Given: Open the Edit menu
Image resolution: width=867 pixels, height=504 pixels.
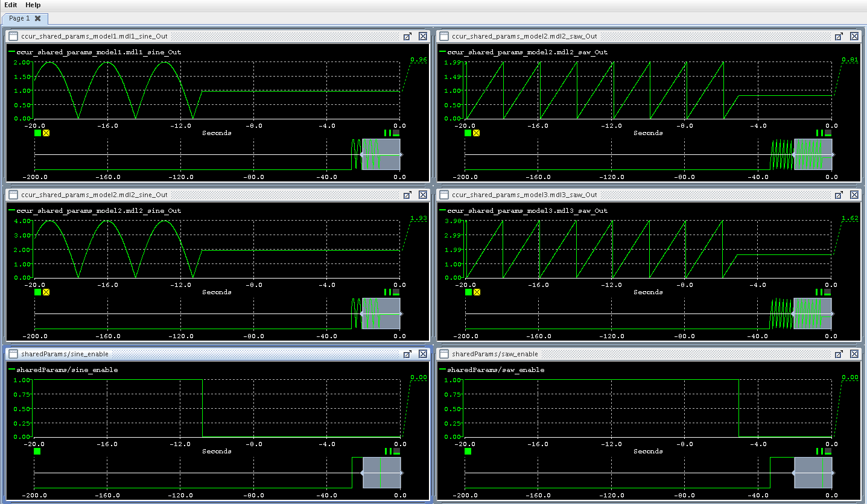Looking at the screenshot, I should [11, 5].
